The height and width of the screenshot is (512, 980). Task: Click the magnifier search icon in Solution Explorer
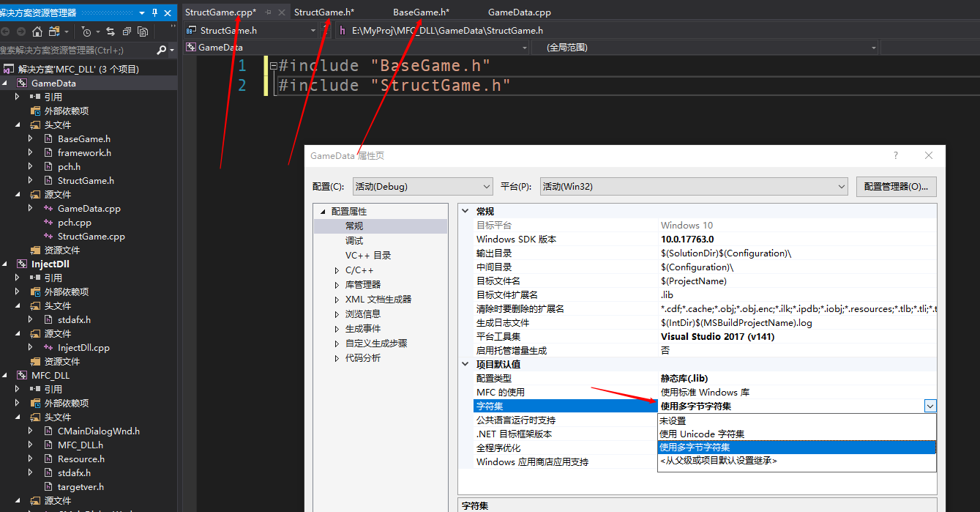point(162,50)
